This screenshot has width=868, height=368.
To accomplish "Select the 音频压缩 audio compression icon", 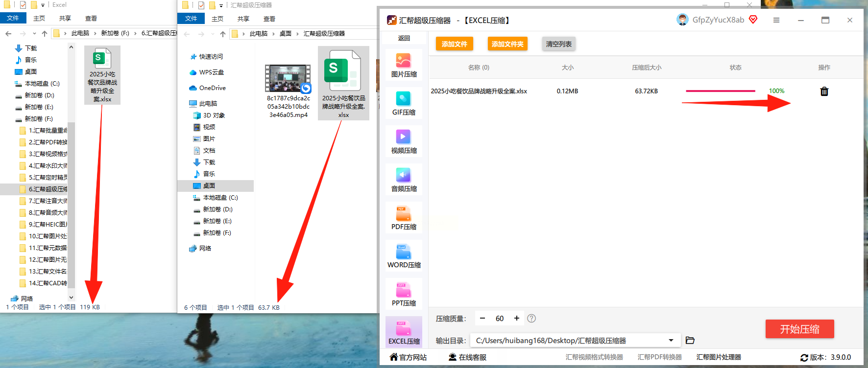I will 404,180.
